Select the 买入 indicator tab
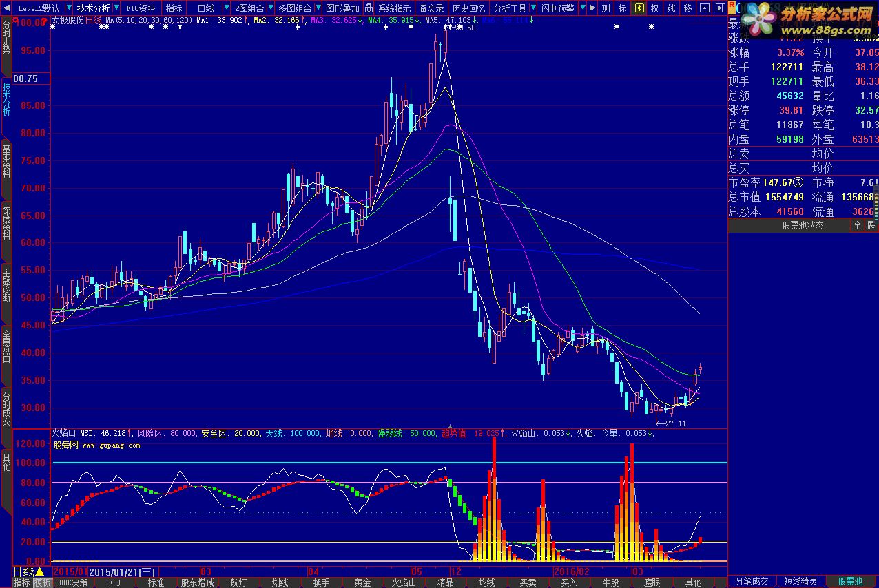879x588 pixels. pyautogui.click(x=569, y=582)
